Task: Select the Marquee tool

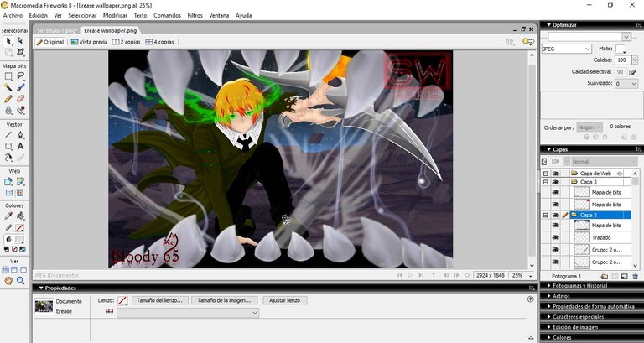Action: 8,76
